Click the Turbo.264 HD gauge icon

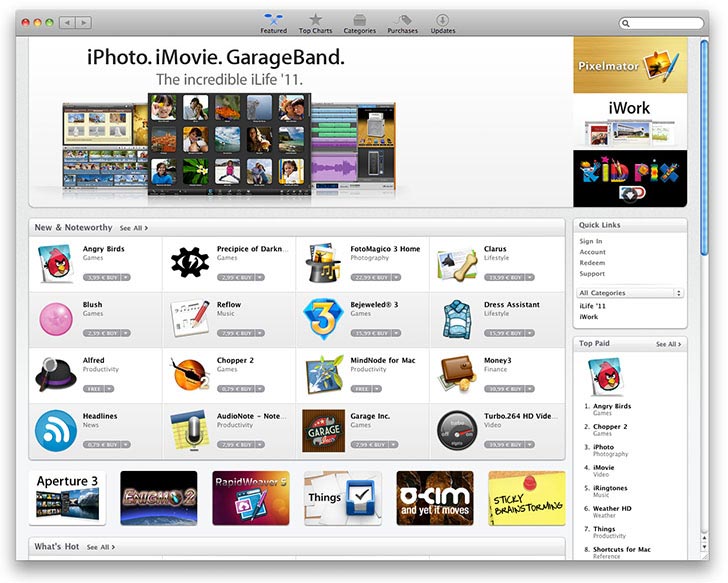coord(457,431)
